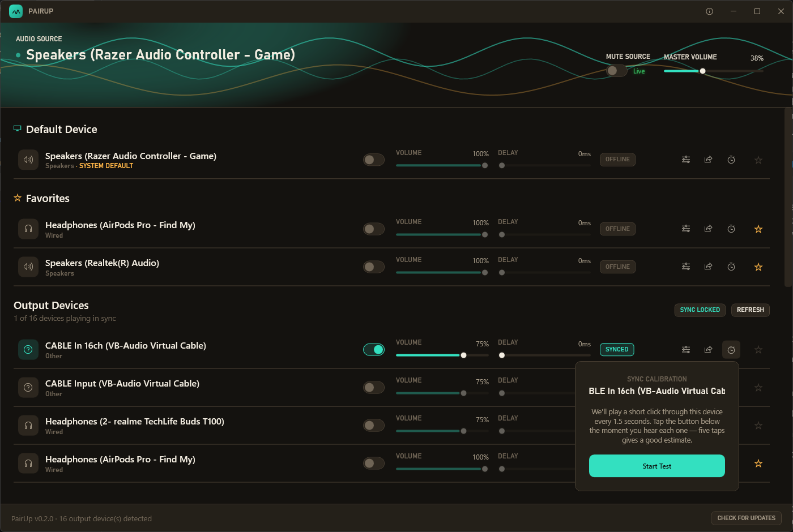Remove Realtek(R) Audio speakers favorite star
The height and width of the screenshot is (532, 793).
(758, 267)
